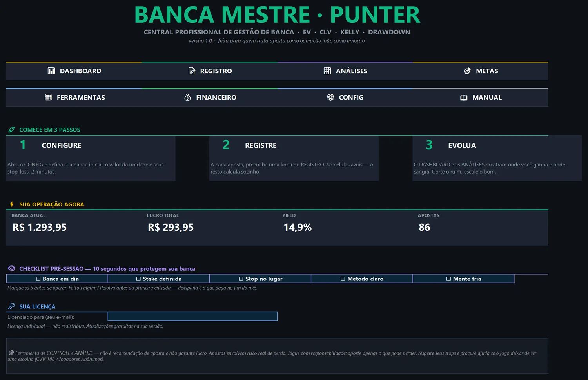This screenshot has height=380, width=588.
Task: Open the METAS tab
Action: (x=481, y=71)
